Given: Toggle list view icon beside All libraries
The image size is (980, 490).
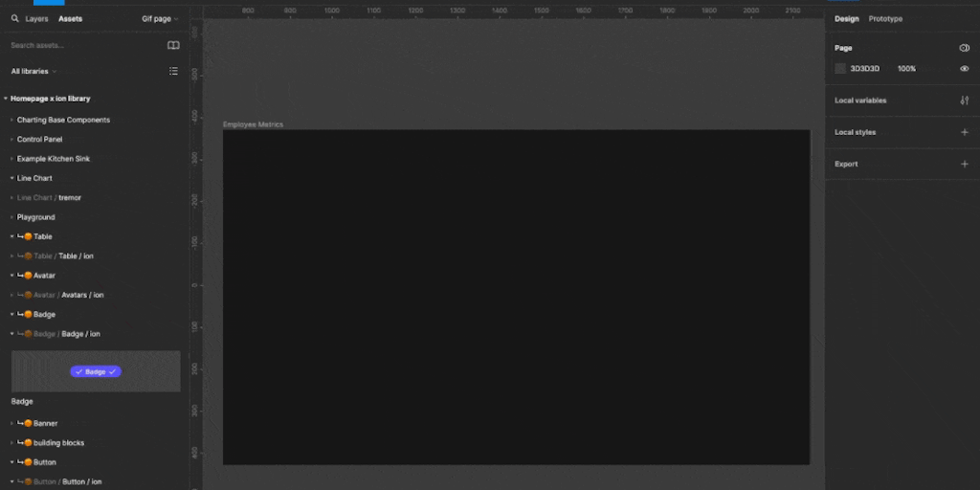Looking at the screenshot, I should [174, 71].
